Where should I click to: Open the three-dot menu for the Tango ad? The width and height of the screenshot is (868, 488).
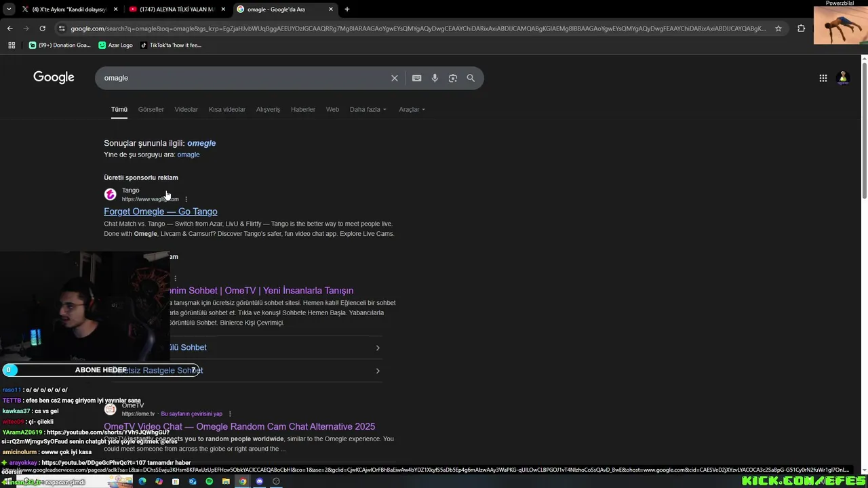point(186,199)
